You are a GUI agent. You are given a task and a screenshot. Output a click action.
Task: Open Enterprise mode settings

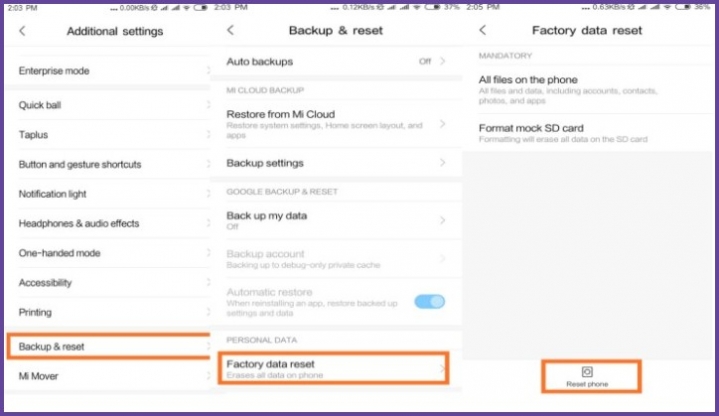pyautogui.click(x=109, y=71)
